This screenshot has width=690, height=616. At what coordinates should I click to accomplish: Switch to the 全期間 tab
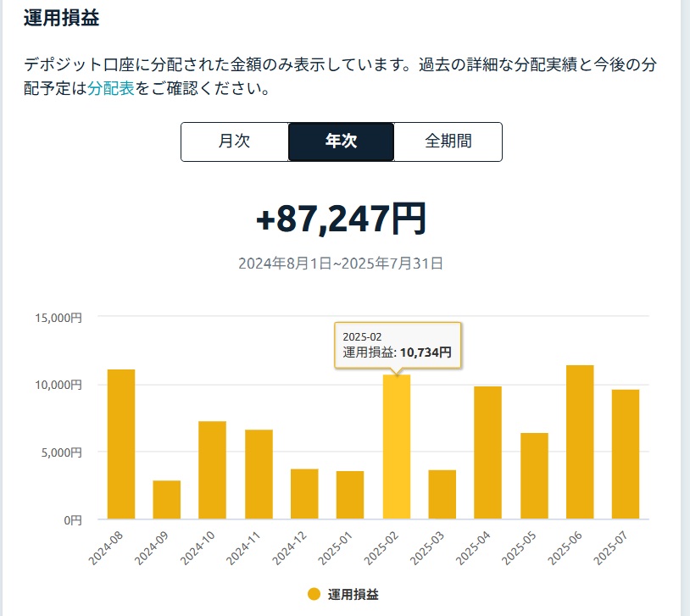coord(448,142)
